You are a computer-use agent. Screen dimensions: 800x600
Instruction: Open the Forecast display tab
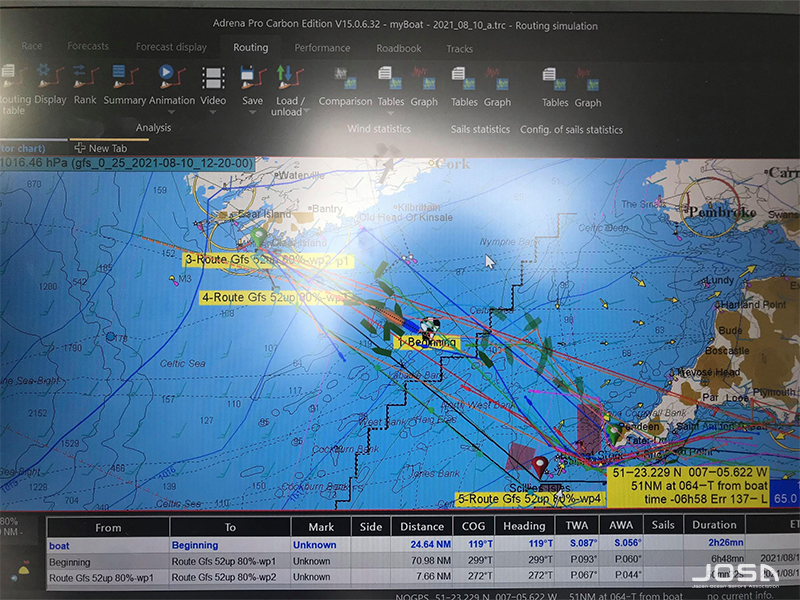(x=171, y=47)
